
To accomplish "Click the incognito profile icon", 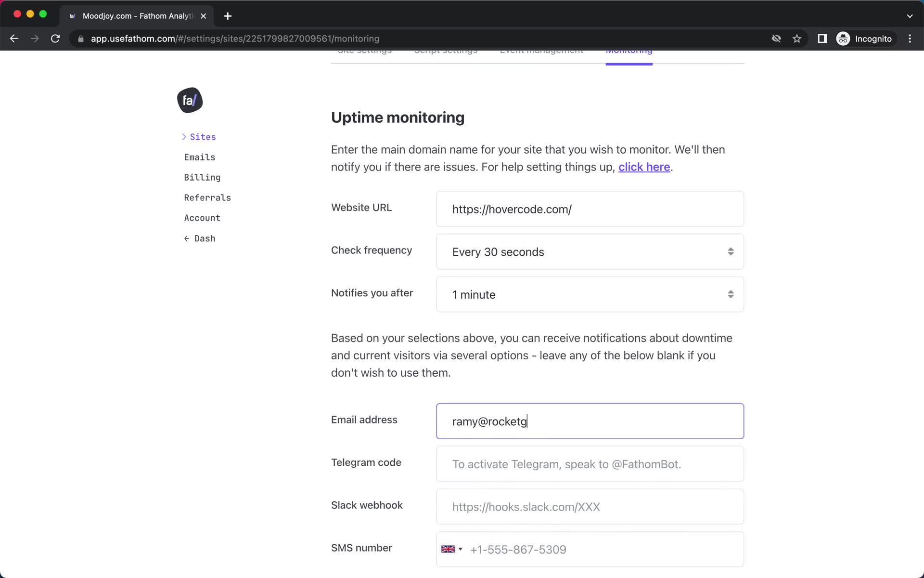I will coord(843,39).
